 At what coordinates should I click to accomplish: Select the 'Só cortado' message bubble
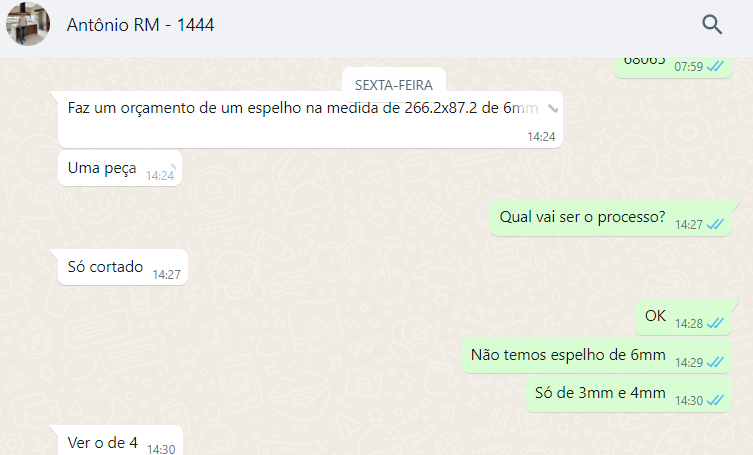pos(123,267)
